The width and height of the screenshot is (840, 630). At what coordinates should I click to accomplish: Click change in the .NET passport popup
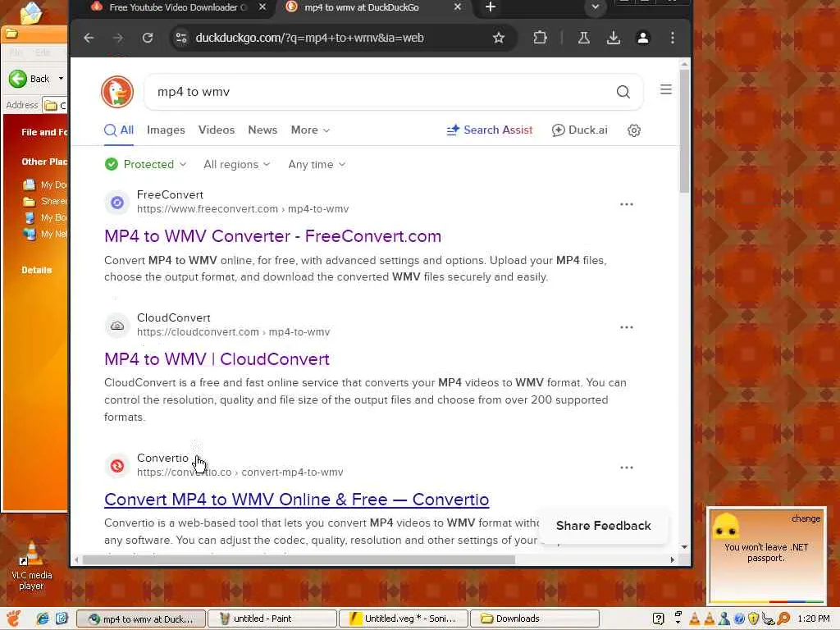click(806, 518)
